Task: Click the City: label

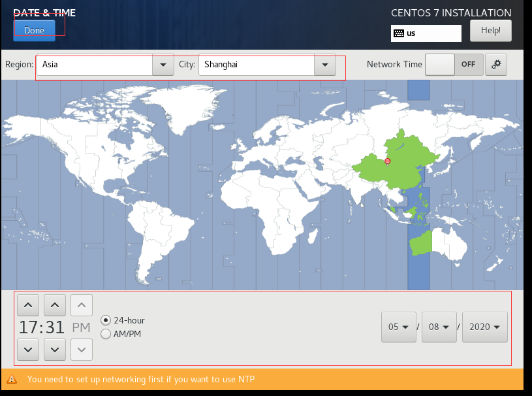Action: click(187, 65)
